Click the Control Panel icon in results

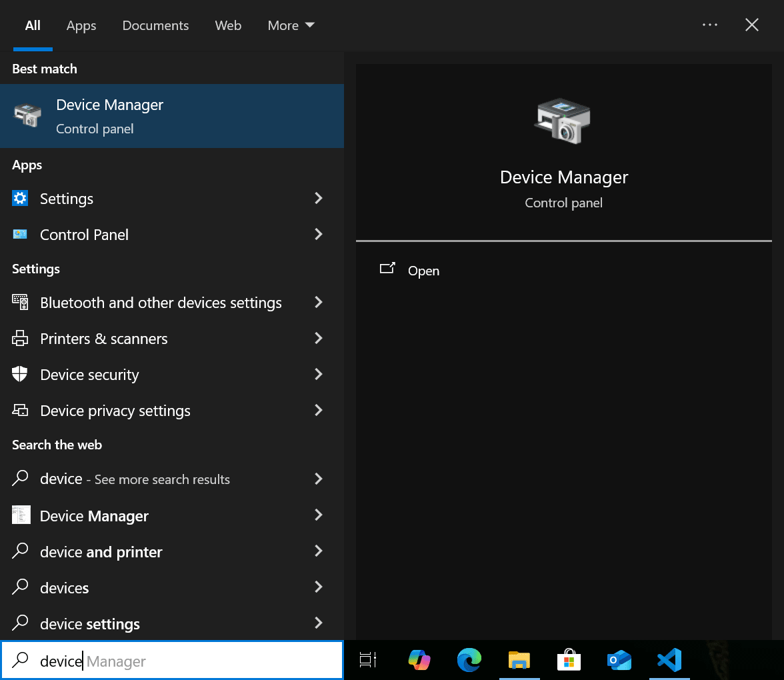pos(19,234)
